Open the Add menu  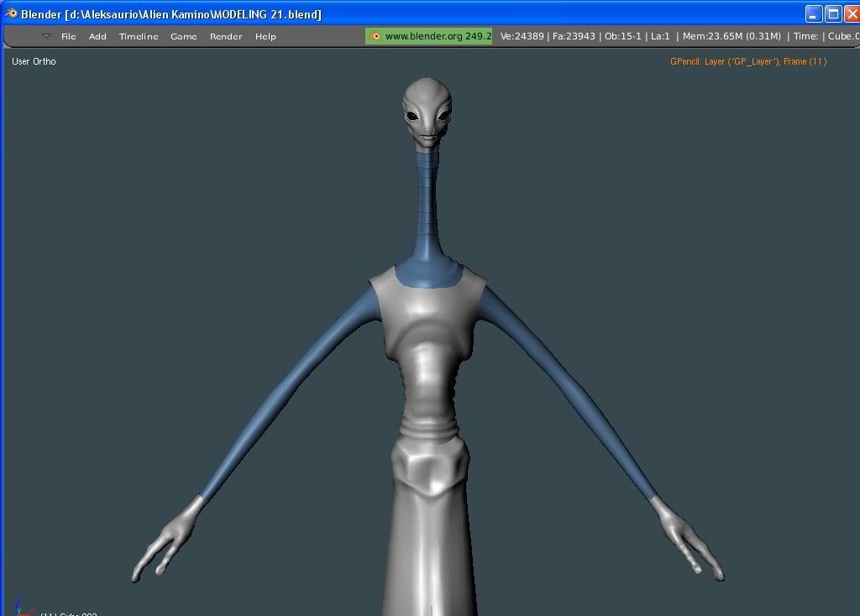pyautogui.click(x=97, y=37)
